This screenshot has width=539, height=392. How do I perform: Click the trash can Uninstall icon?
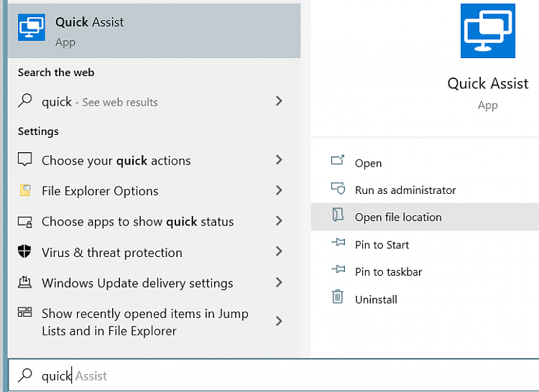coord(338,297)
